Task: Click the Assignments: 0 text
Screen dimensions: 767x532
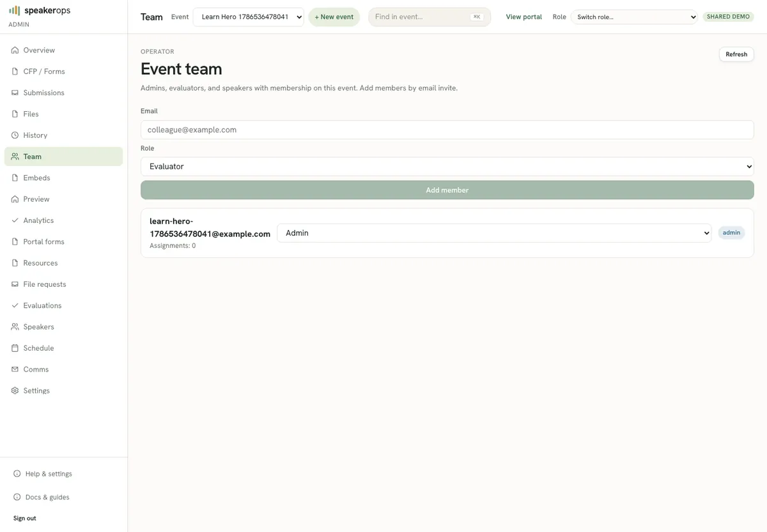Action: point(173,246)
